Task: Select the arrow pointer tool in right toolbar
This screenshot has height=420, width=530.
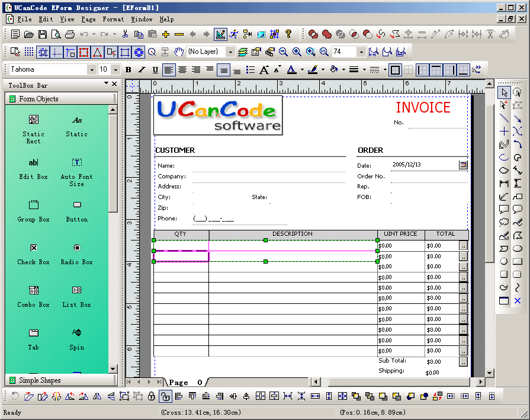Action: coord(505,92)
